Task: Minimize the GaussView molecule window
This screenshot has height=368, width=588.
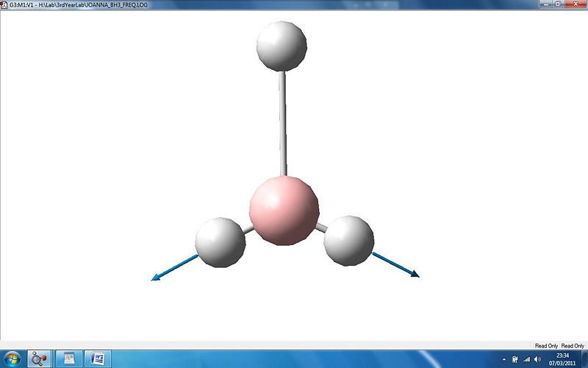Action: [546, 4]
